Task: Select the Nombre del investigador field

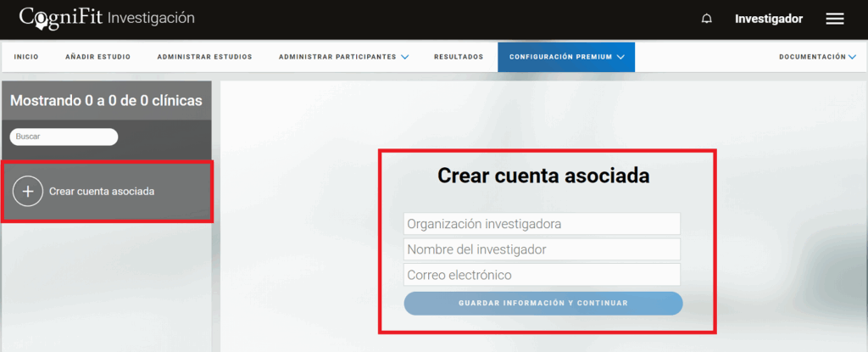Action: click(x=542, y=249)
